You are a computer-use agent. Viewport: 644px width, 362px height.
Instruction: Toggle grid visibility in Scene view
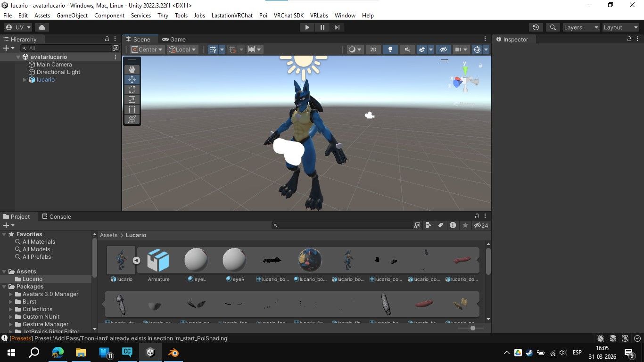pos(213,49)
